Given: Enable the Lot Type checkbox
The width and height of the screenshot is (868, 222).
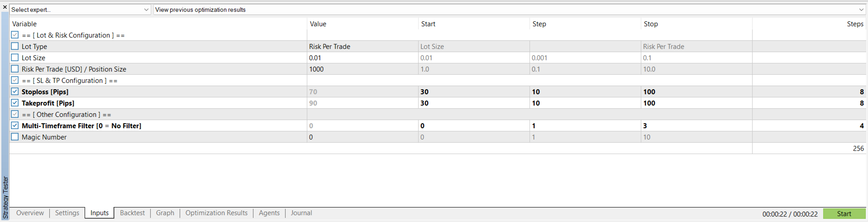Looking at the screenshot, I should (15, 46).
